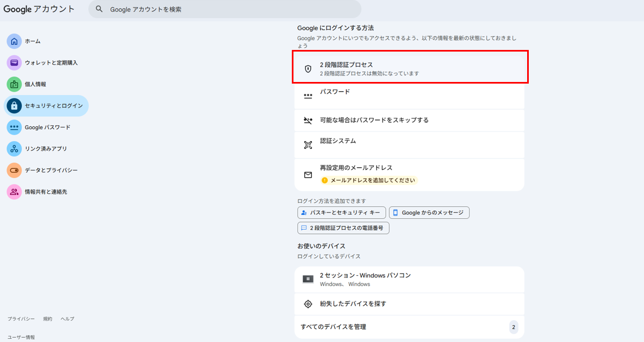This screenshot has width=644, height=342.
Task: Click プライバシー footer link
Action: pos(21,319)
